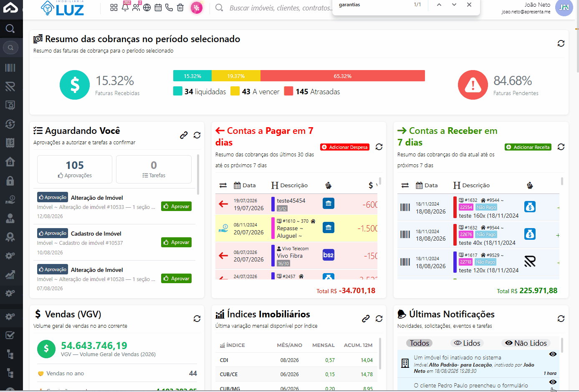579x392 pixels.
Task: Go to the previous find match for garantias
Action: point(439,5)
